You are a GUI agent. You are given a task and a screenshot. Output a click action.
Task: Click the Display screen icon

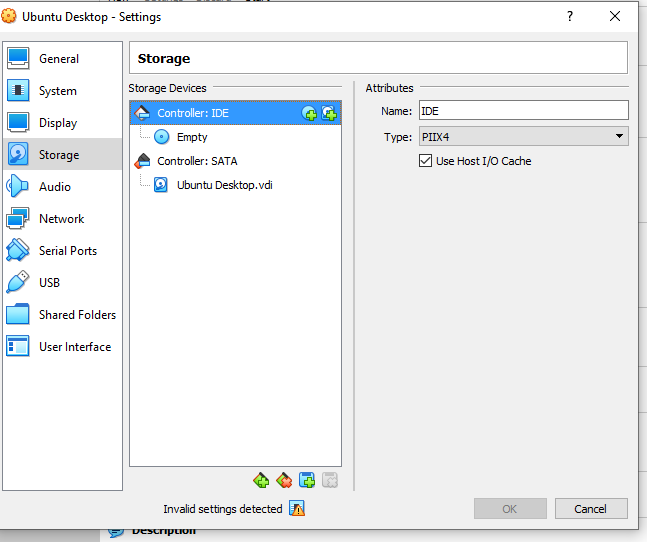(x=18, y=122)
